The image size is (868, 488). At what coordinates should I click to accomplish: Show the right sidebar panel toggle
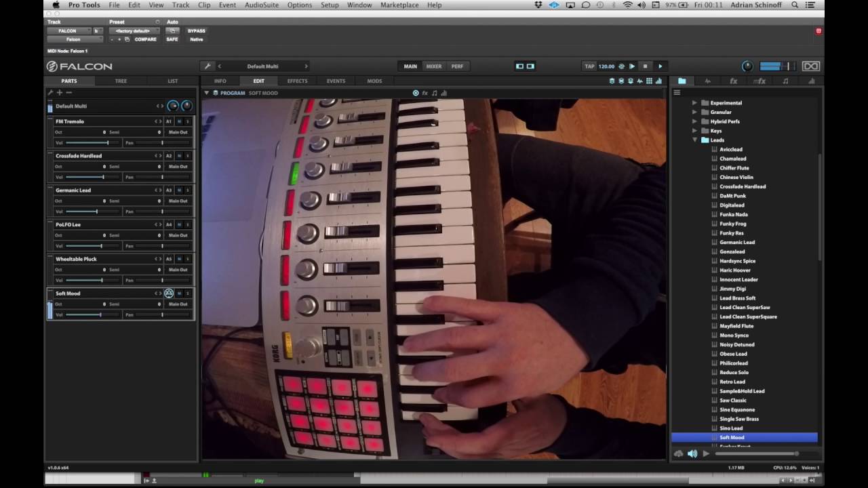pos(530,66)
